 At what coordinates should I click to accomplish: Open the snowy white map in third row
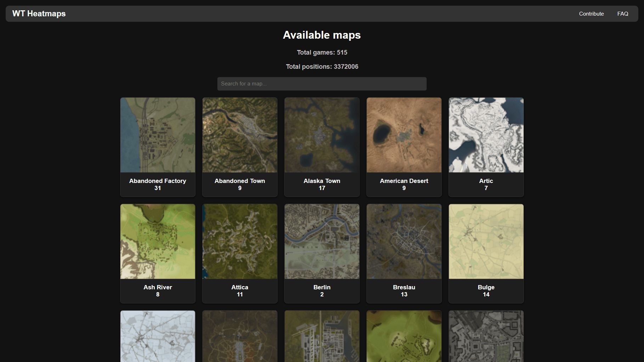point(158,336)
